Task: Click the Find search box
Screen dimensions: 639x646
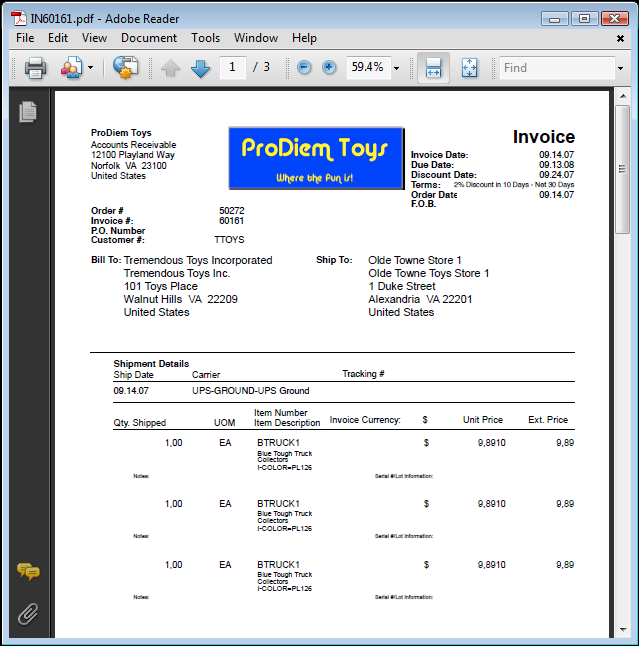Action: point(557,68)
